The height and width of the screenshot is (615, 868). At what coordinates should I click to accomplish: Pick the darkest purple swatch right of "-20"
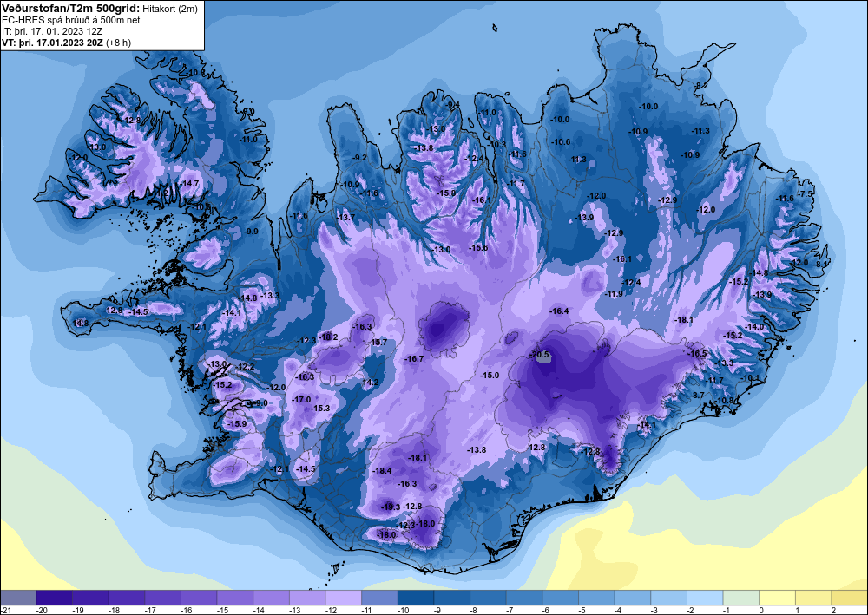[x=54, y=598]
